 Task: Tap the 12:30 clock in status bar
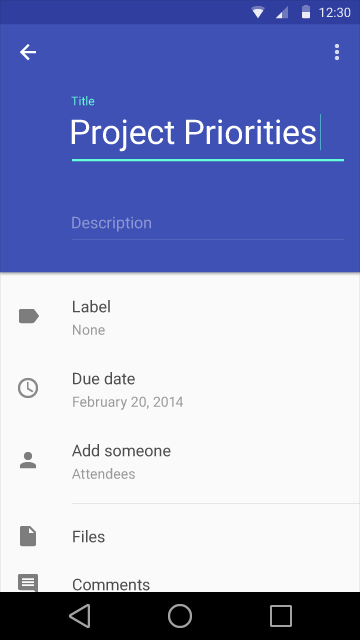pyautogui.click(x=335, y=12)
